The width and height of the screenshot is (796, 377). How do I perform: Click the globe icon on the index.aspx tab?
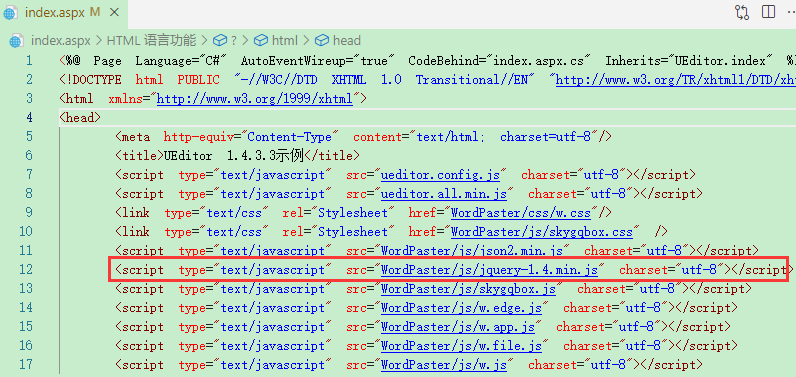pyautogui.click(x=11, y=14)
